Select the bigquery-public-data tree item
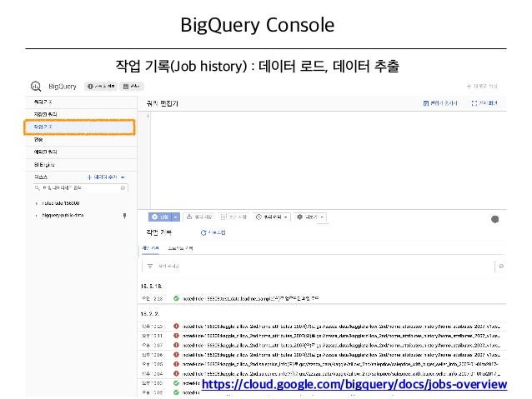Viewport: 532px width, 399px height. pos(63,215)
